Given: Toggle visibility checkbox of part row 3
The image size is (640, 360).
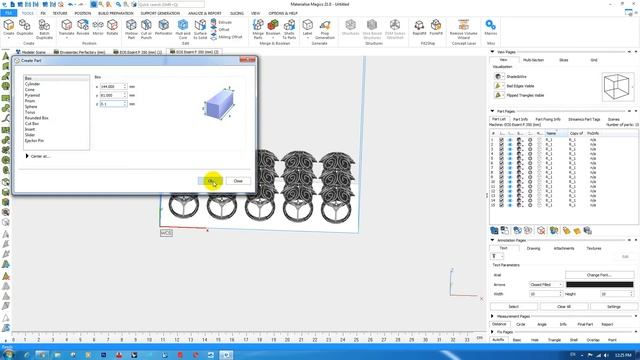Looking at the screenshot, I should coord(501,149).
